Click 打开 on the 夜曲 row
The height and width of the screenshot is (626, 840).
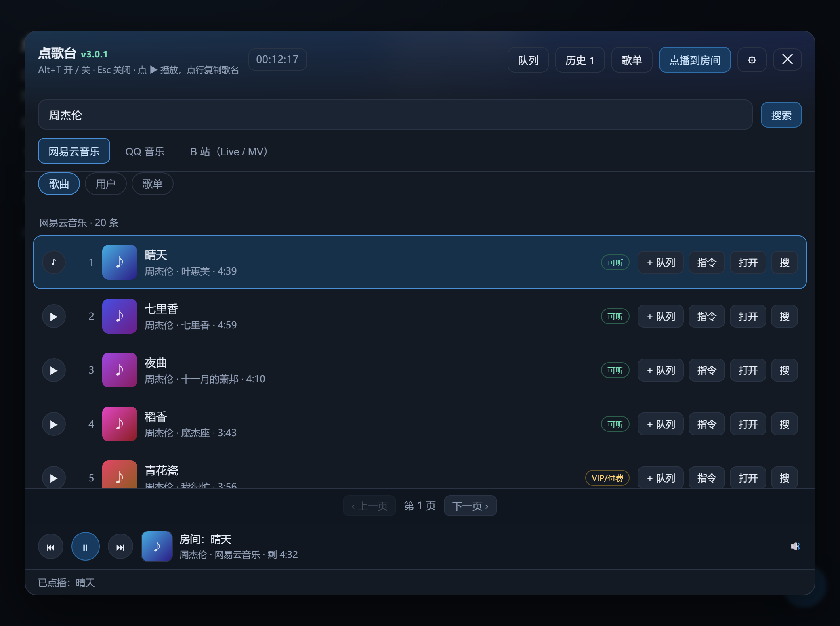tap(748, 370)
